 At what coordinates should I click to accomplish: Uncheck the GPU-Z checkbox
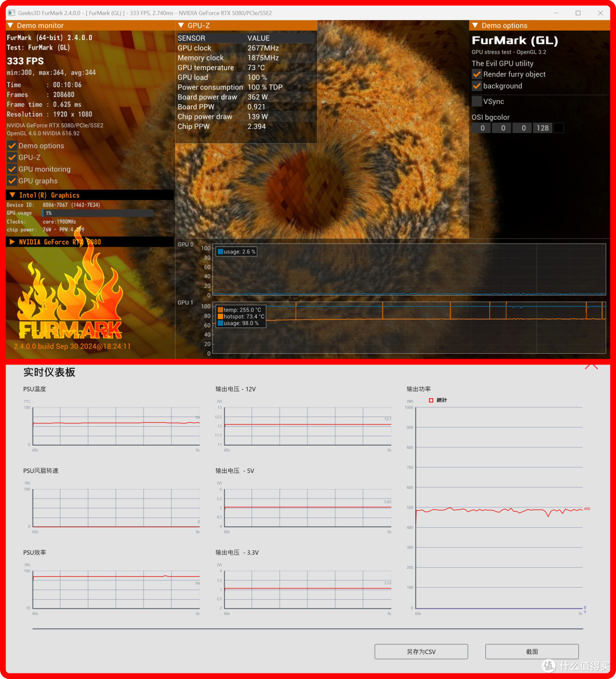pyautogui.click(x=12, y=157)
